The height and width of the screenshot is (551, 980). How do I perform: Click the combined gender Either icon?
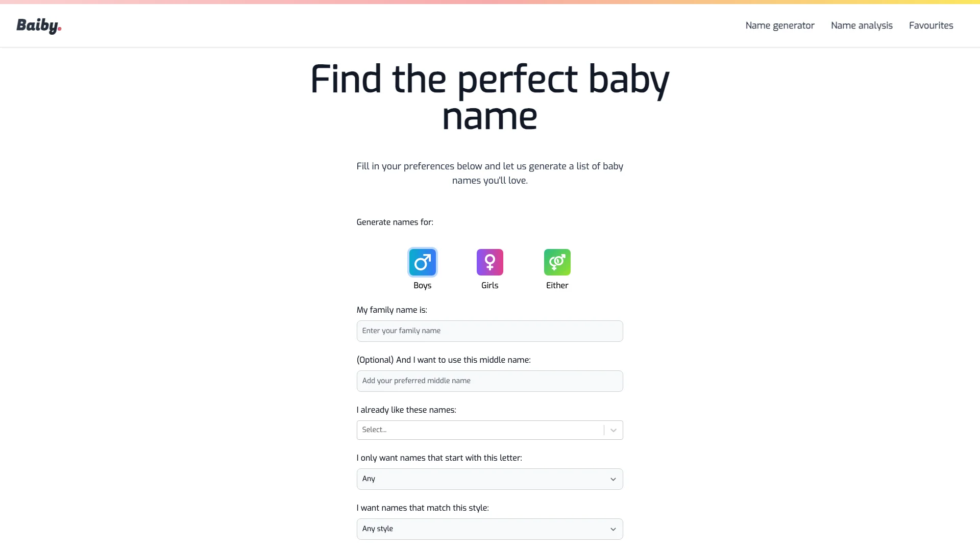(557, 262)
